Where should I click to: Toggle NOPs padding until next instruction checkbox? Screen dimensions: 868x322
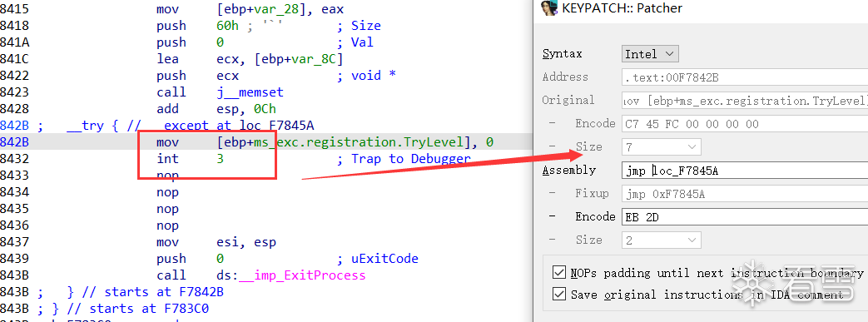[559, 273]
